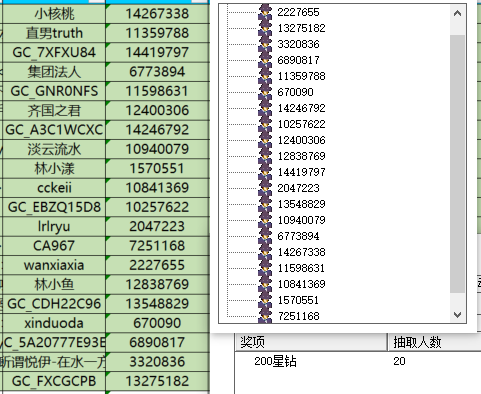Click the avatar icon beside 14267338

[265, 252]
